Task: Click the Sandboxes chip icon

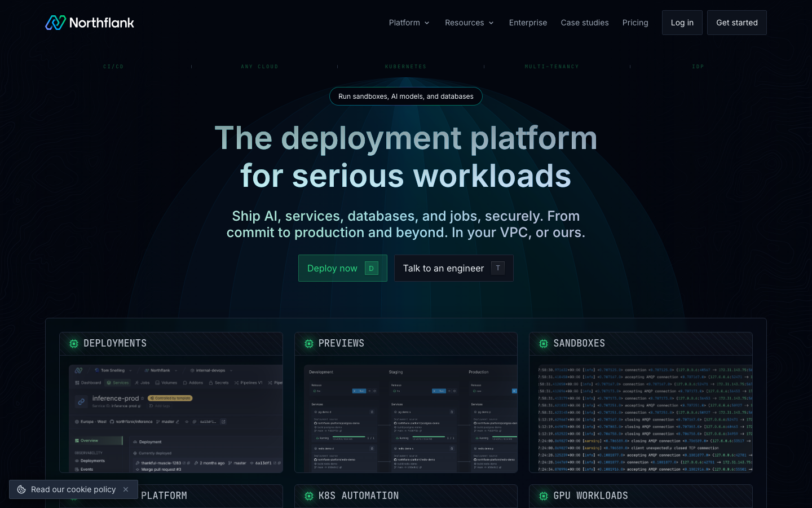Action: pos(544,344)
